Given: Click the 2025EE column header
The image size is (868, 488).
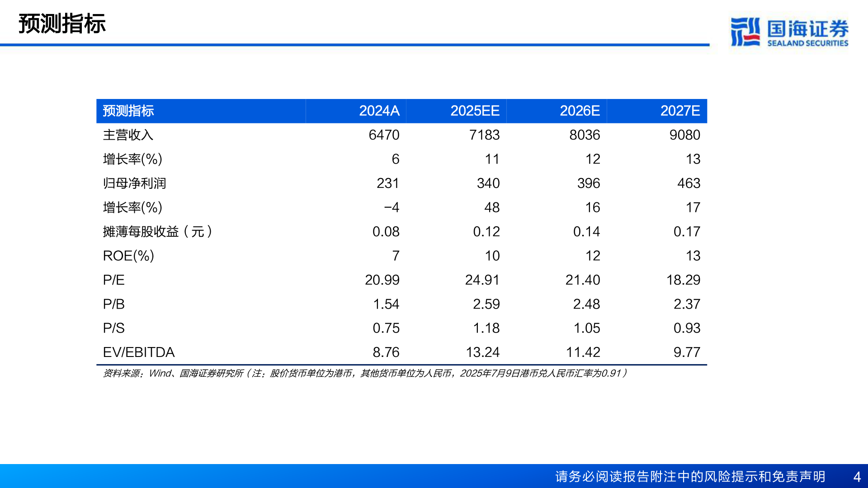Looking at the screenshot, I should pyautogui.click(x=476, y=111).
